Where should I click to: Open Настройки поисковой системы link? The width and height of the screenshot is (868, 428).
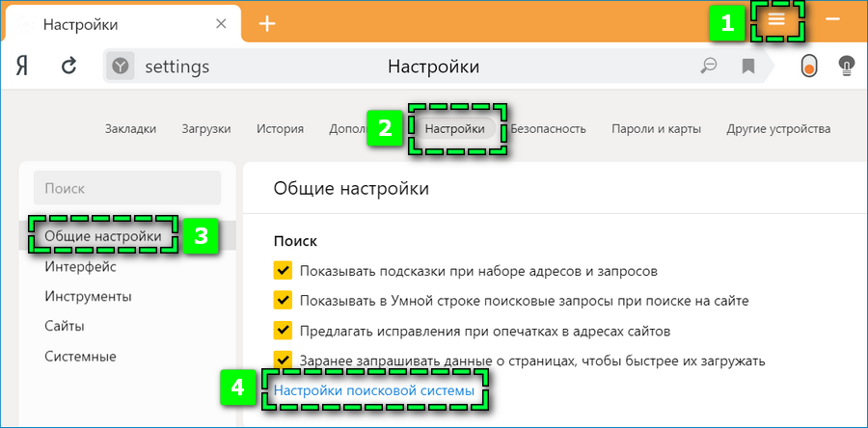click(374, 391)
